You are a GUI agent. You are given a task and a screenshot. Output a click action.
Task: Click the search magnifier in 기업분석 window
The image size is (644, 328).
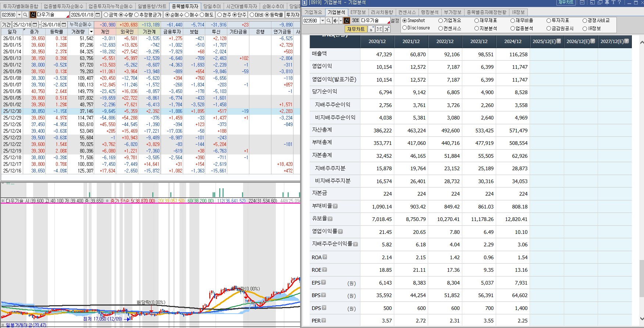pyautogui.click(x=328, y=21)
